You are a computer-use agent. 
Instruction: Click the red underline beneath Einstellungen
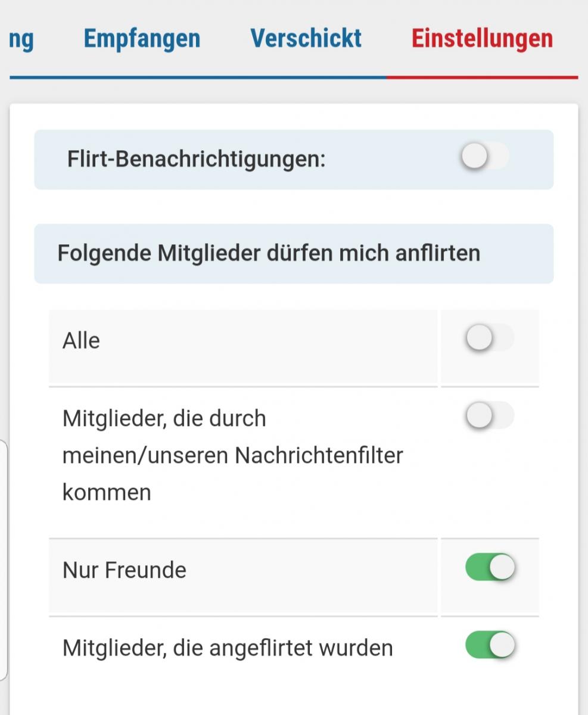pyautogui.click(x=482, y=77)
